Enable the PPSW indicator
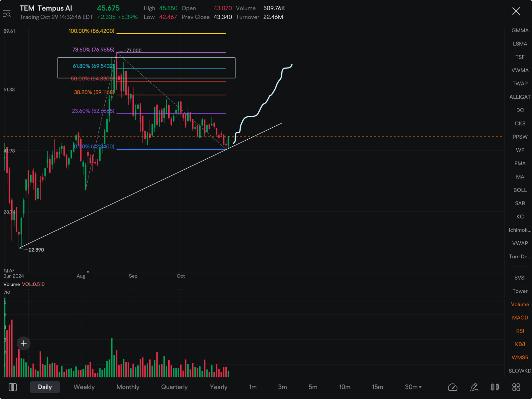The width and height of the screenshot is (532, 399). [520, 137]
